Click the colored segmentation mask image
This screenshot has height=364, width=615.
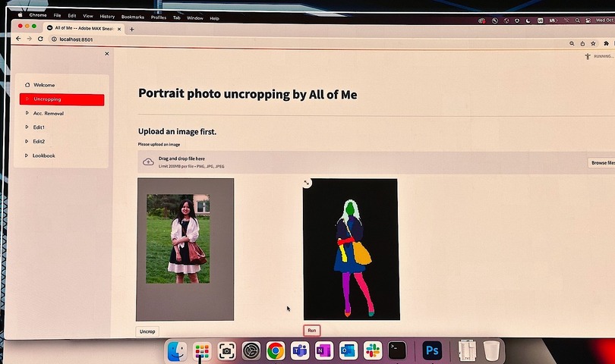[352, 249]
